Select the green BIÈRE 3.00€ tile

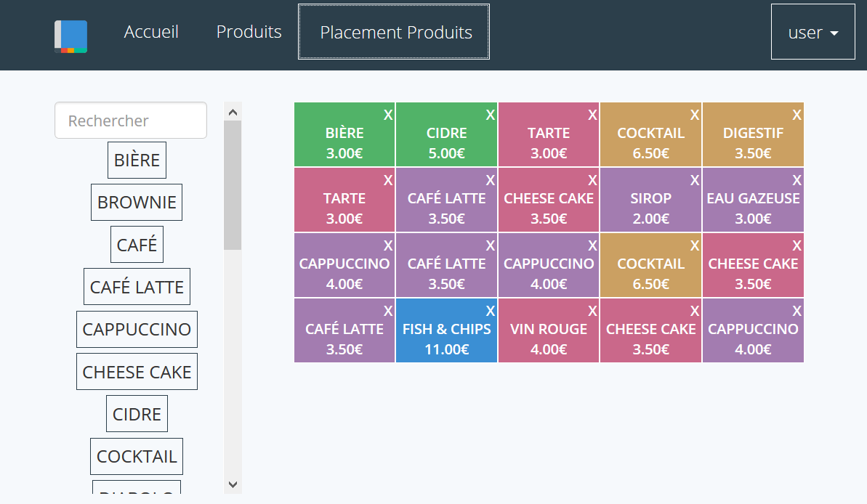pyautogui.click(x=344, y=142)
